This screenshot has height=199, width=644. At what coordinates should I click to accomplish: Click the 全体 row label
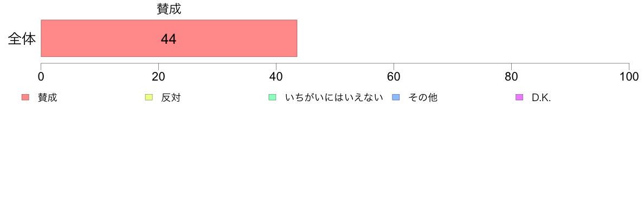(22, 39)
